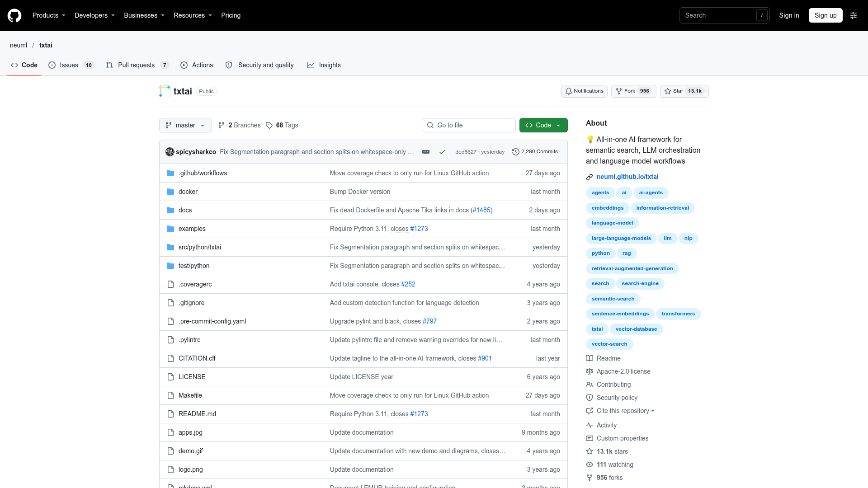Viewport: 868px width, 488px height.
Task: View repository Activity link
Action: (601, 425)
